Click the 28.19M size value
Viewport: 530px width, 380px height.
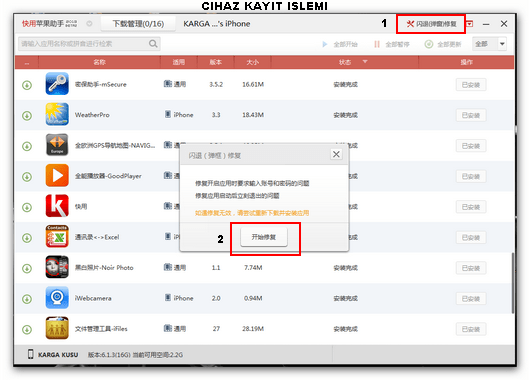(253, 329)
